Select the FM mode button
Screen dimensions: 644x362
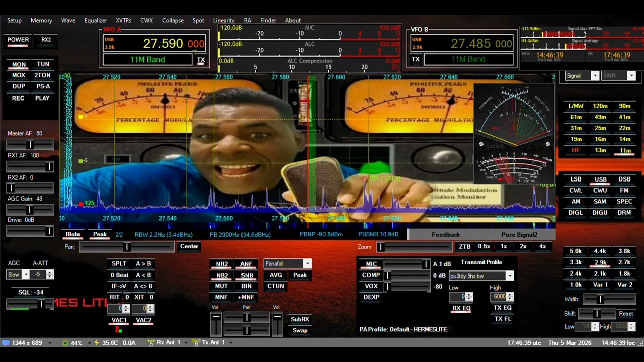pyautogui.click(x=624, y=191)
